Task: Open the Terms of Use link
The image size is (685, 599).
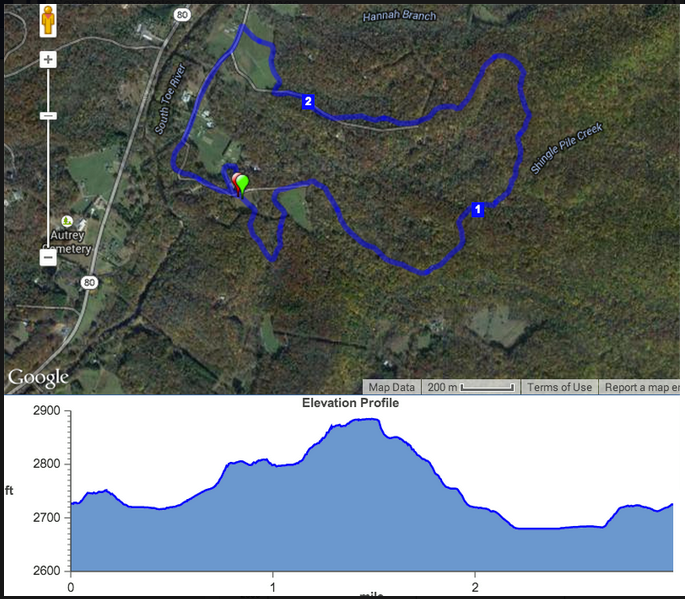Action: tap(559, 387)
